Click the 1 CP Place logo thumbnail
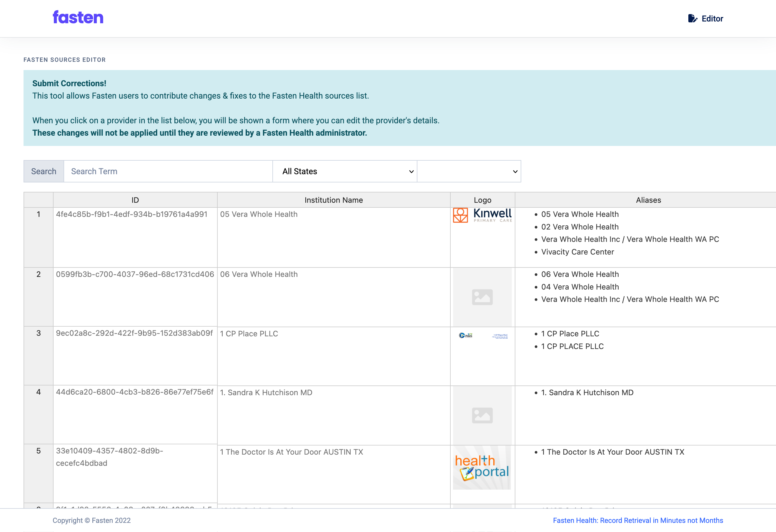776x532 pixels. [482, 336]
